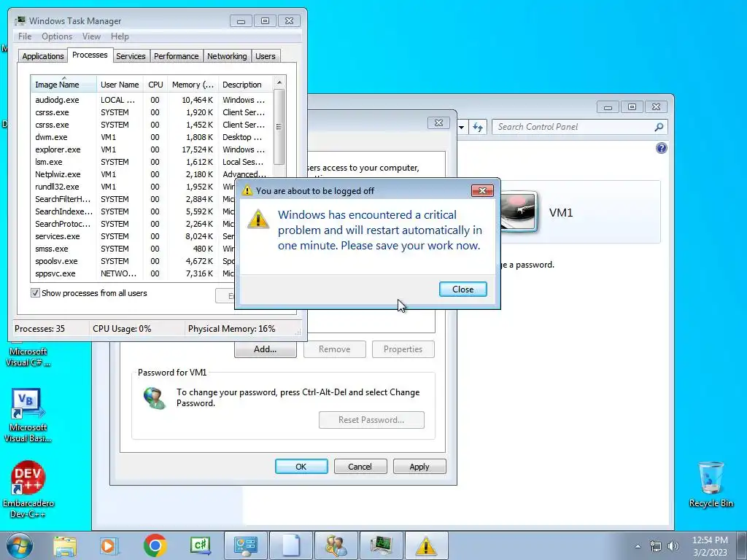Click OK in User Accounts dialog
This screenshot has width=747, height=560.
301,467
